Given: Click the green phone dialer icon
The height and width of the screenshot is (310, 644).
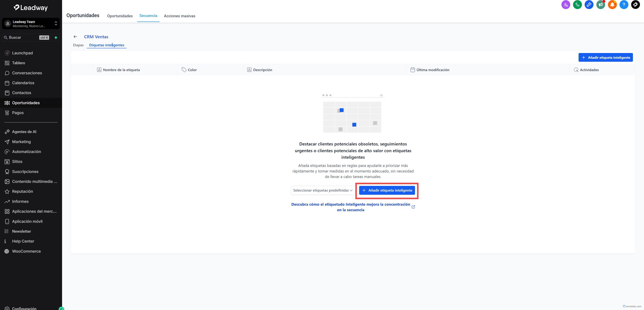Looking at the screenshot, I should pos(577,5).
